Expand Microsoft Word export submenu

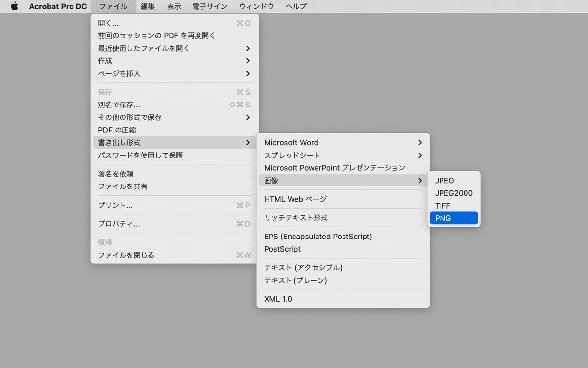(343, 143)
